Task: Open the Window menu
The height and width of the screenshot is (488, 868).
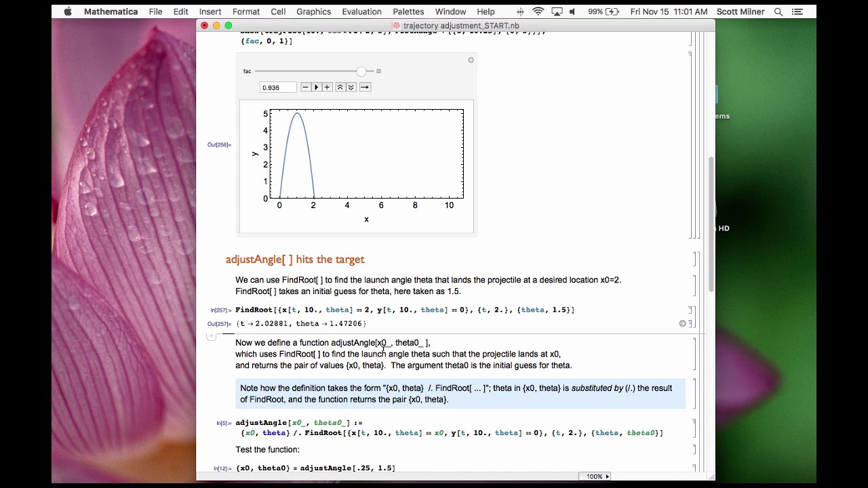Action: (450, 12)
